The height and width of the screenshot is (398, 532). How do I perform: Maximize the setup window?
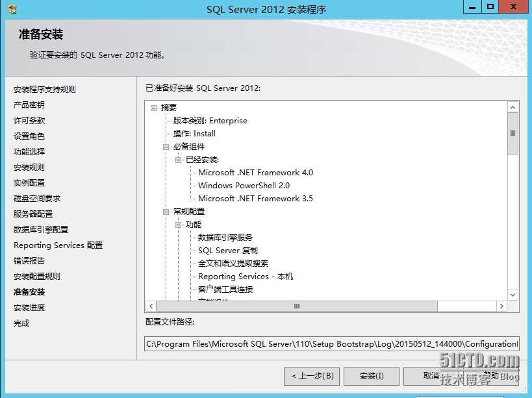click(490, 6)
